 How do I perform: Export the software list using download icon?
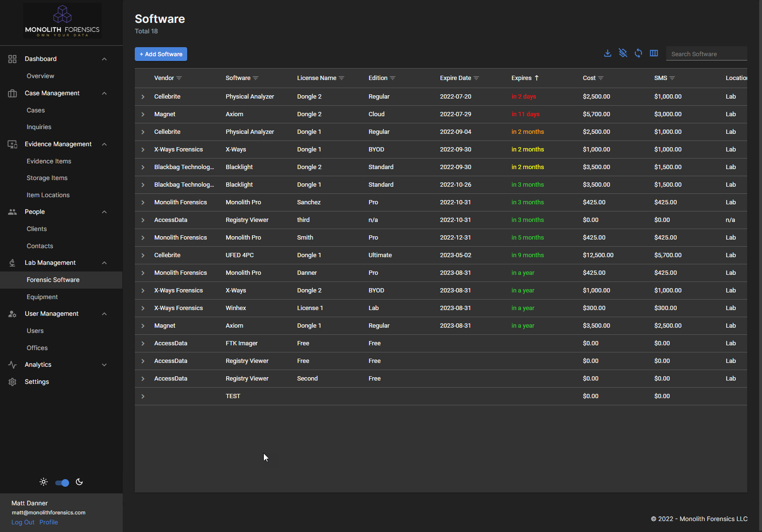click(607, 53)
